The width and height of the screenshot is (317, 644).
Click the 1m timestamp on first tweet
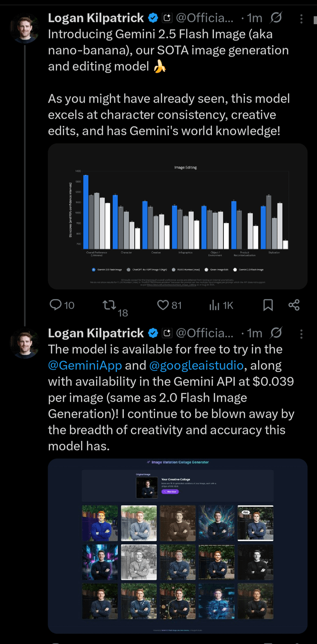click(x=255, y=18)
